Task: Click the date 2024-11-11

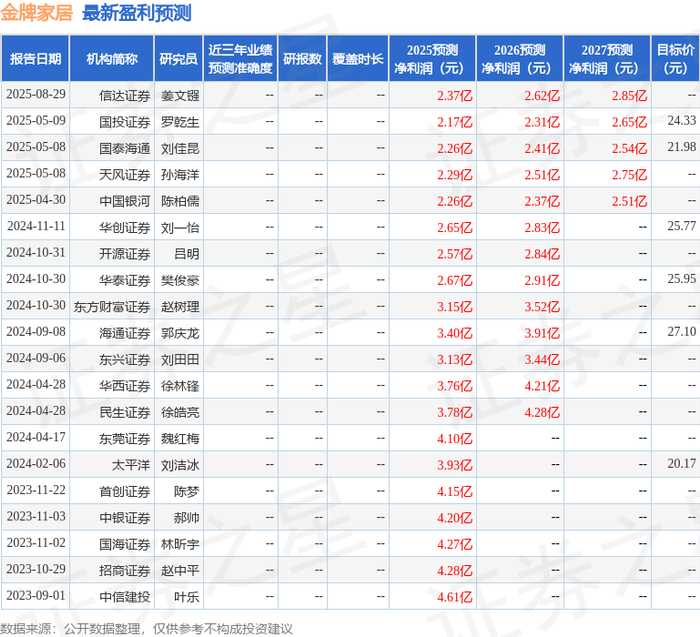Action: [36, 226]
